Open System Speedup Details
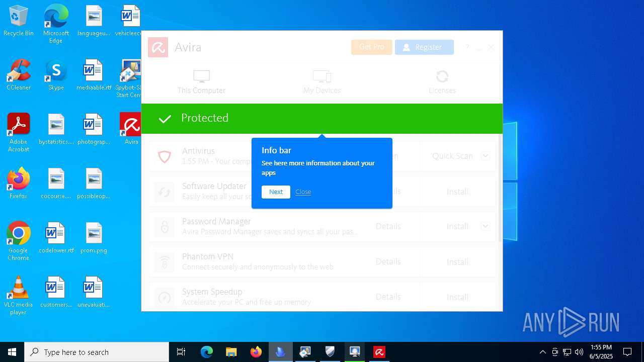This screenshot has height=362, width=644. click(x=388, y=297)
